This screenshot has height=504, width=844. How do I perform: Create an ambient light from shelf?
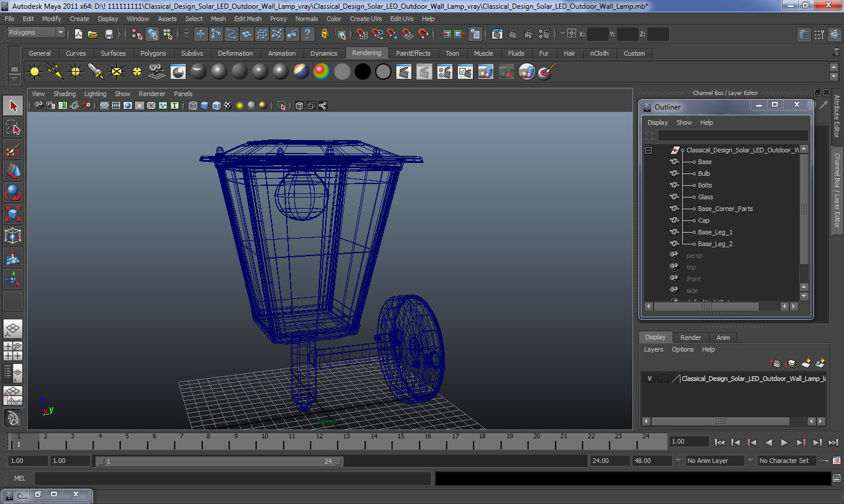35,72
